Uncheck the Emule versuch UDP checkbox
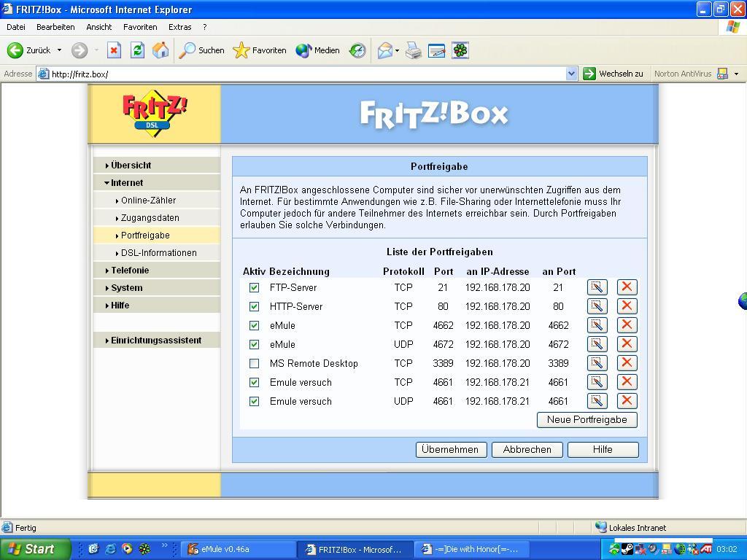This screenshot has height=560, width=747. [254, 401]
